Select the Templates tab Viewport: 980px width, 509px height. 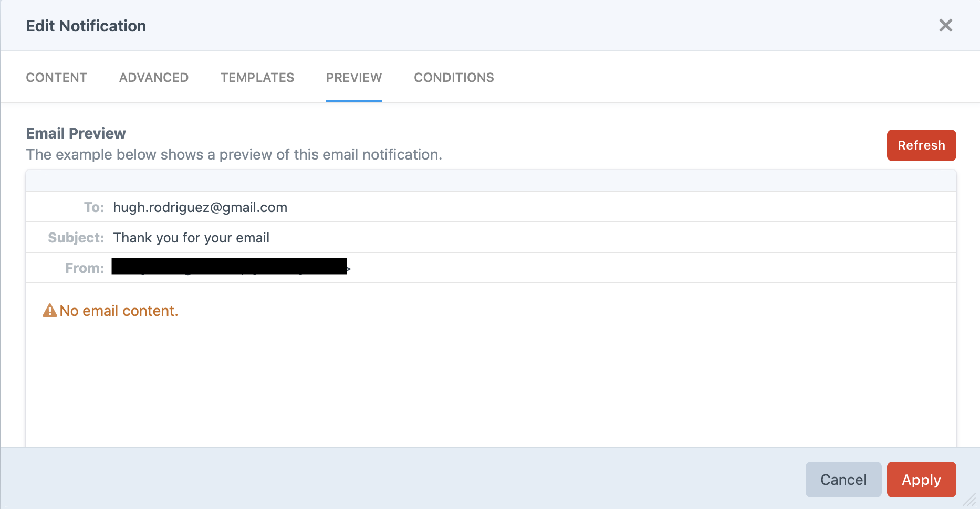pyautogui.click(x=257, y=77)
